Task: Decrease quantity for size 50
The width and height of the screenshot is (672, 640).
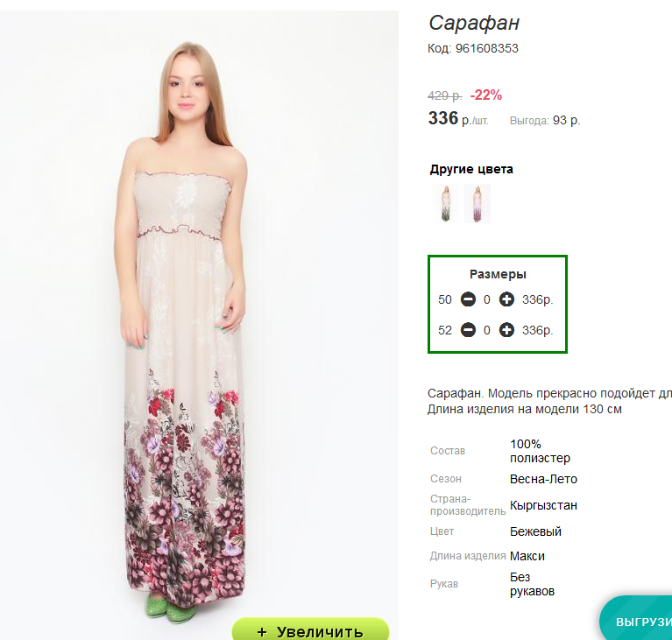Action: [x=468, y=299]
